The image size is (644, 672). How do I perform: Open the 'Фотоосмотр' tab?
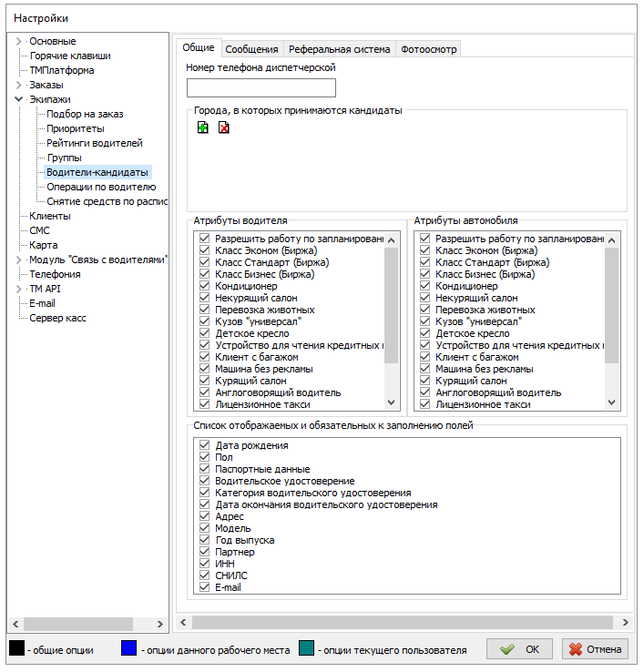tap(428, 49)
